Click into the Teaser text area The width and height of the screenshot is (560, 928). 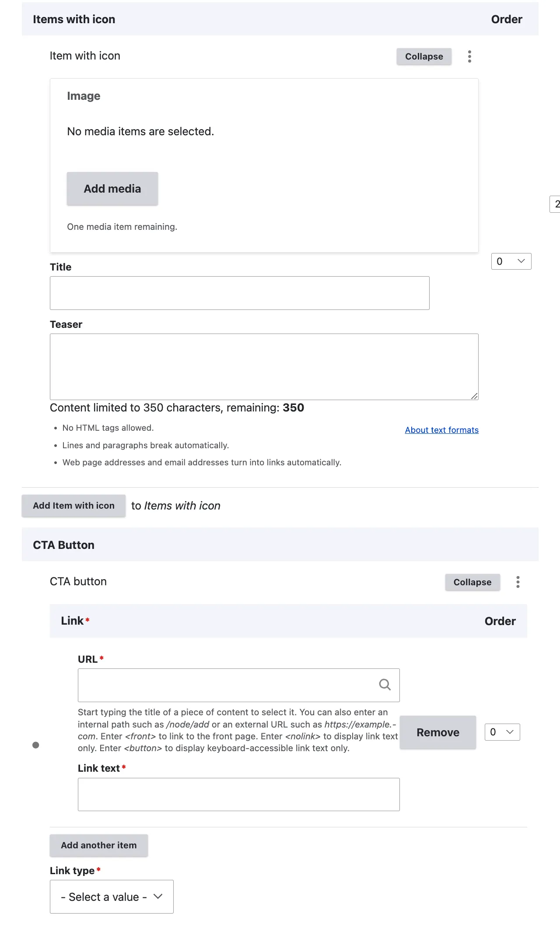click(264, 366)
